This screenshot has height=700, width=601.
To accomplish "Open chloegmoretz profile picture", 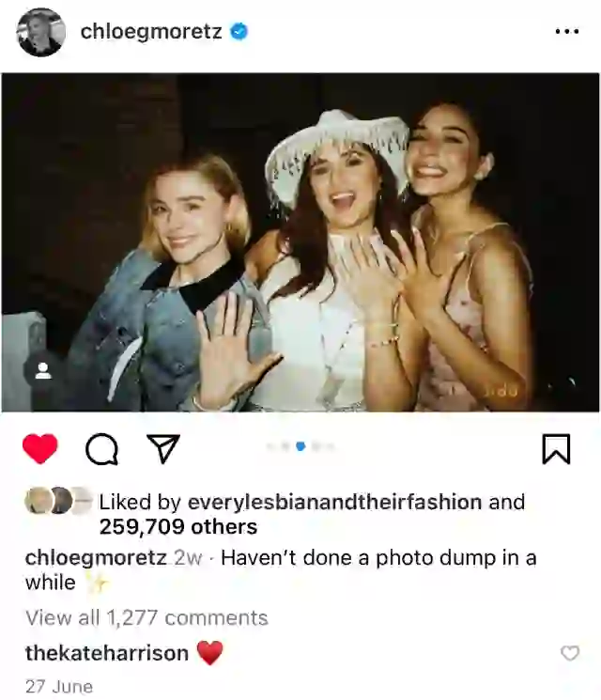I will point(41,32).
